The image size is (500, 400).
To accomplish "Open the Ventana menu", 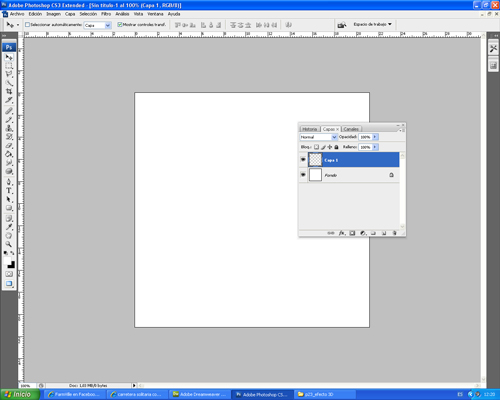I will tap(155, 14).
